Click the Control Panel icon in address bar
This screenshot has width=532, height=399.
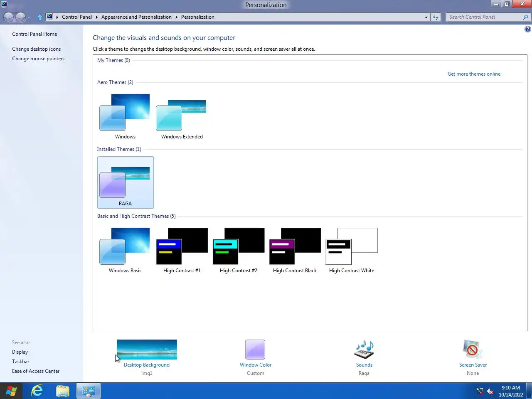click(50, 17)
